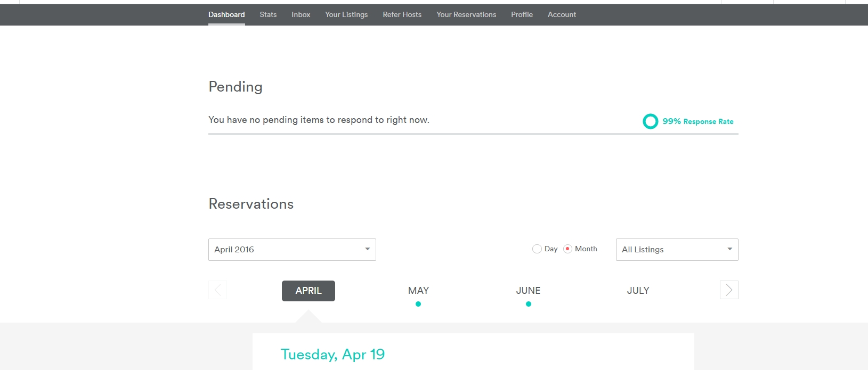Switch to Your Listings tab
This screenshot has height=370, width=868.
coord(346,15)
